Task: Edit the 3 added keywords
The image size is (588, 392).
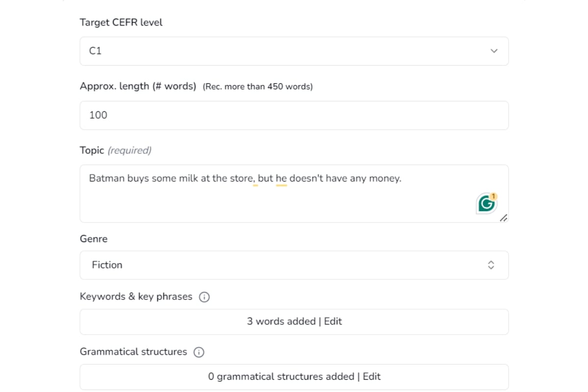Action: point(332,321)
